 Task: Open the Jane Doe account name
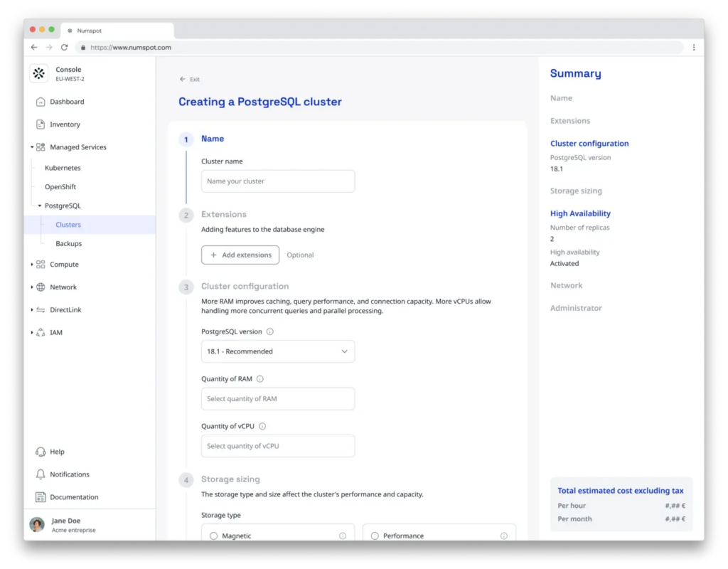[x=66, y=521]
